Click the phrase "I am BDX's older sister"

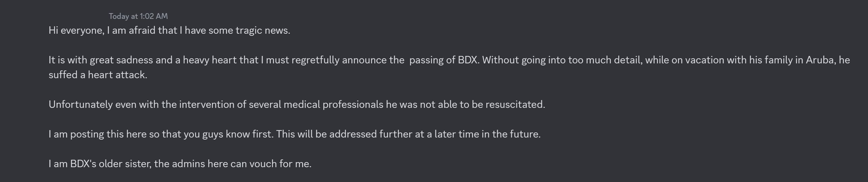(x=100, y=164)
